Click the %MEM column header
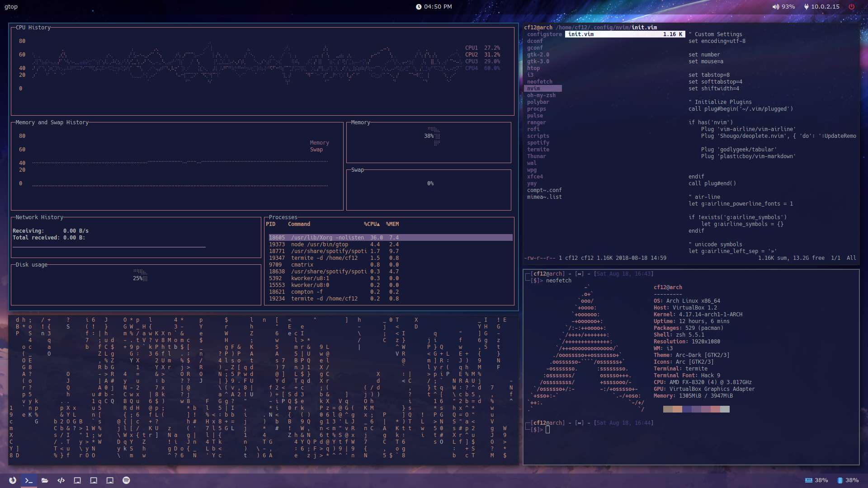This screenshot has width=868, height=488. coord(392,224)
